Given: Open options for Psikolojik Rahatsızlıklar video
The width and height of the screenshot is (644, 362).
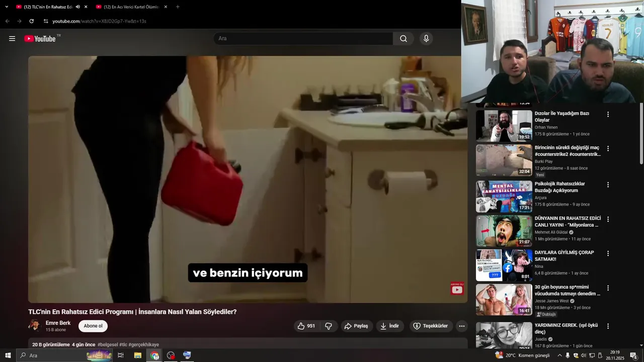Looking at the screenshot, I should point(608,185).
